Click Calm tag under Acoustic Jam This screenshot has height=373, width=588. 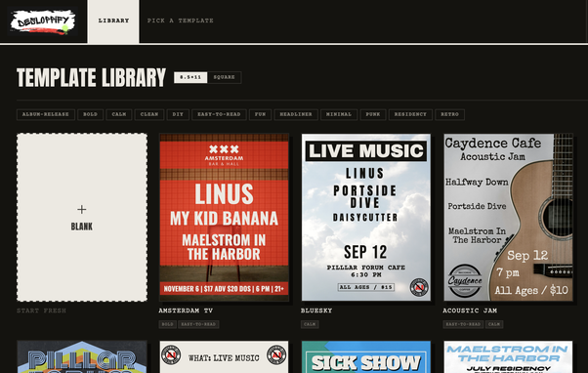pos(494,324)
